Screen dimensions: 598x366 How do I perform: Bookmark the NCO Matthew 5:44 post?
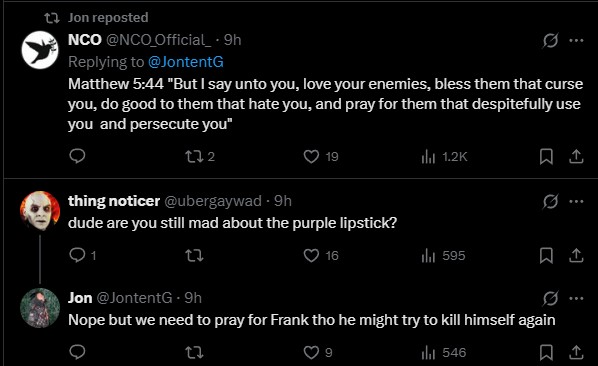pos(546,156)
